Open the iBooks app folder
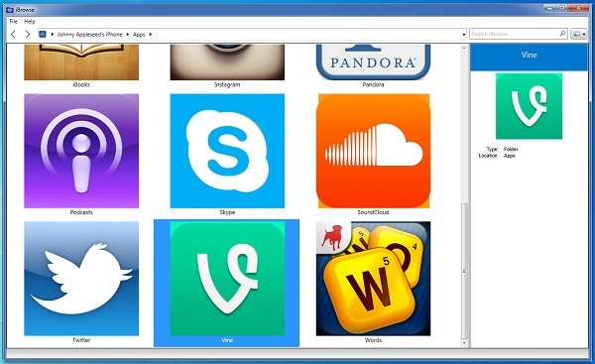The width and height of the screenshot is (595, 364). [x=81, y=62]
